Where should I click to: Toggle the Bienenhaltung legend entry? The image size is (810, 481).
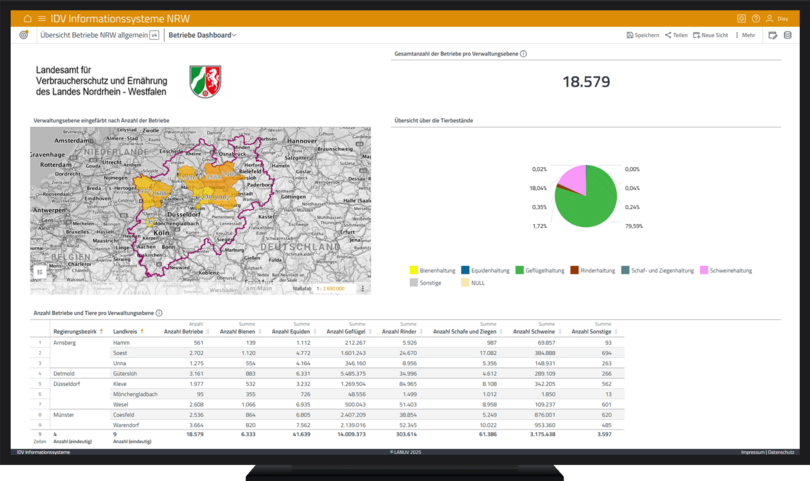(432, 270)
